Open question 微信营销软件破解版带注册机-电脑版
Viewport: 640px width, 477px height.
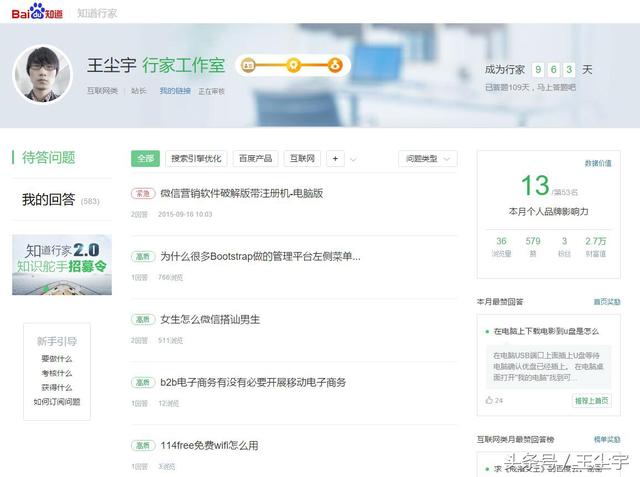[242, 193]
